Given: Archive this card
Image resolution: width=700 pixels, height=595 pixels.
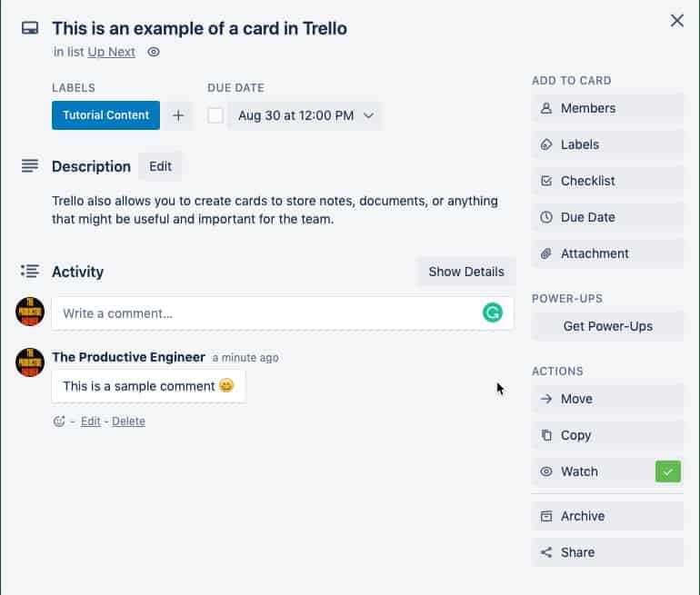Looking at the screenshot, I should tap(607, 516).
